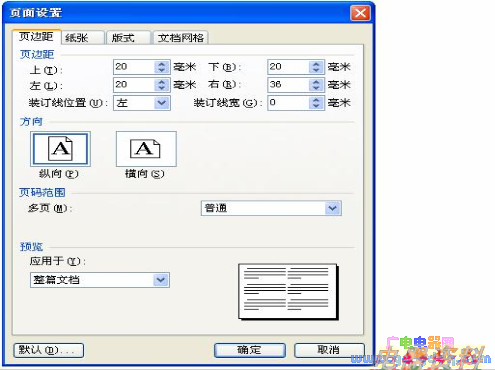Click the 默认 button
Image resolution: width=495 pixels, height=370 pixels.
click(x=49, y=350)
